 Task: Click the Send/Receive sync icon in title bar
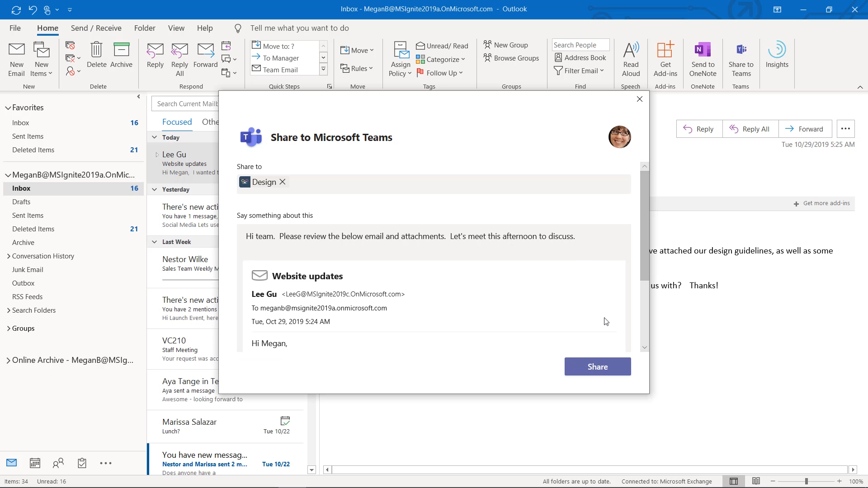[16, 9]
